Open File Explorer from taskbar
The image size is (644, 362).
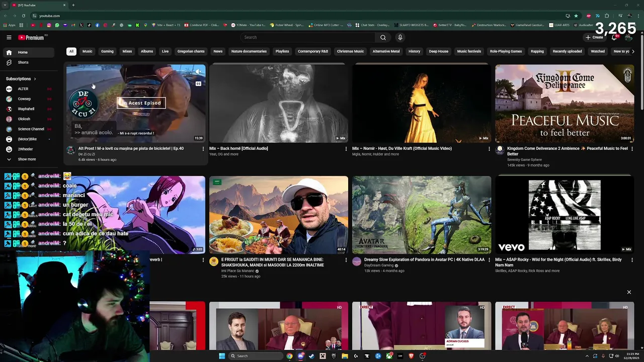(345, 356)
